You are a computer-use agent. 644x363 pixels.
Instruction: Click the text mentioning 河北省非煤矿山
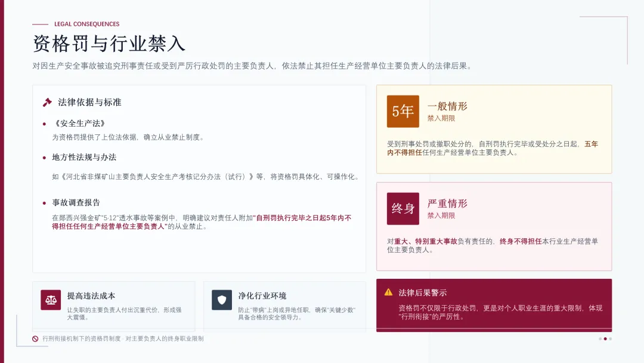click(206, 177)
